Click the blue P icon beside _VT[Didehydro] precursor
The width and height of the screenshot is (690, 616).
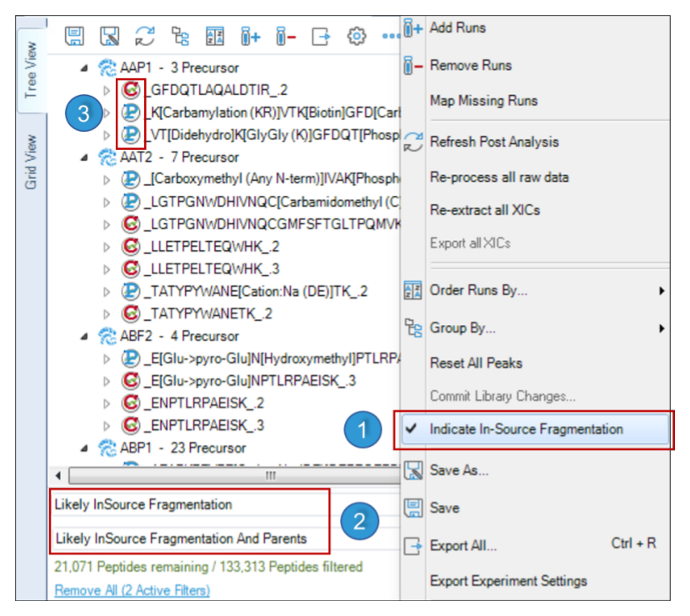pyautogui.click(x=131, y=134)
